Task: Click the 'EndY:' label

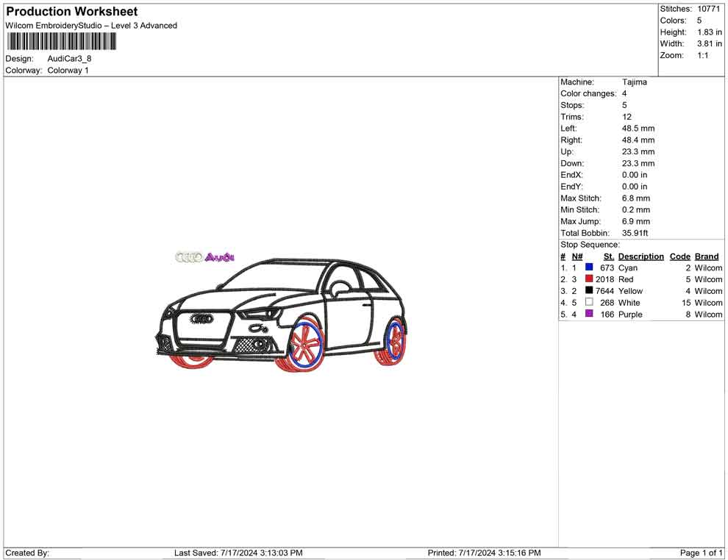Action: [x=571, y=187]
